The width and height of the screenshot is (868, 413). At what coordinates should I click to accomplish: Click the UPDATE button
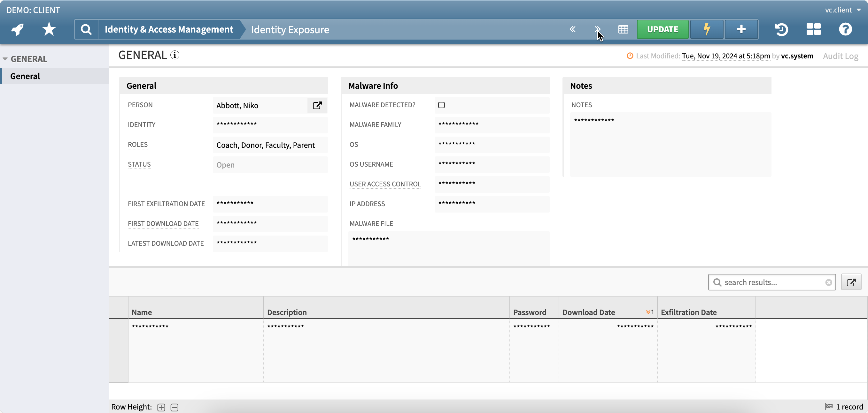point(662,29)
